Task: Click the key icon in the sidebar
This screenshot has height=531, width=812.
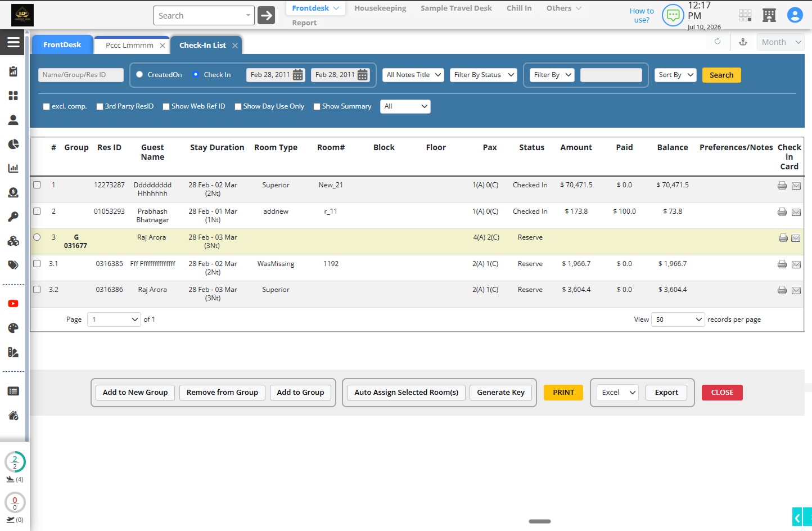Action: (x=13, y=217)
